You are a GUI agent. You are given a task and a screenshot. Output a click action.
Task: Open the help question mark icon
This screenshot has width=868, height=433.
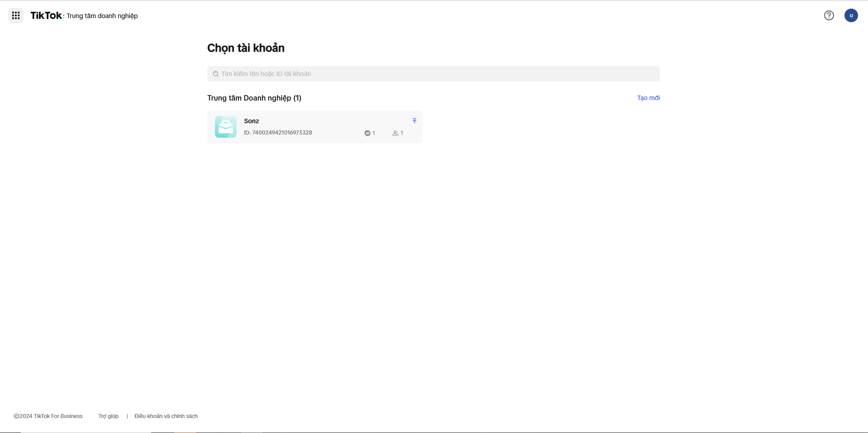point(829,16)
